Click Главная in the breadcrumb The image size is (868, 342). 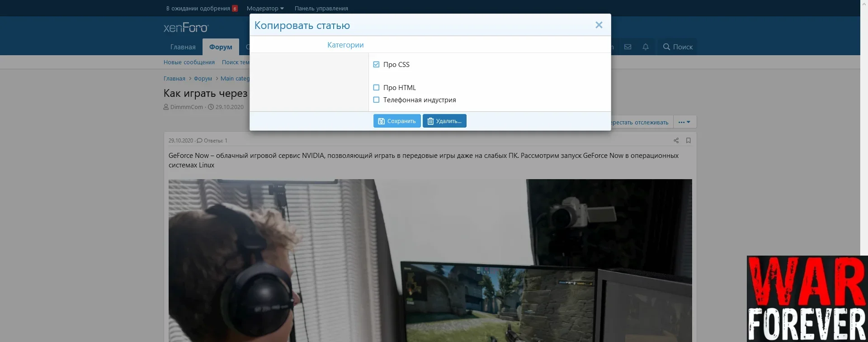click(x=174, y=79)
